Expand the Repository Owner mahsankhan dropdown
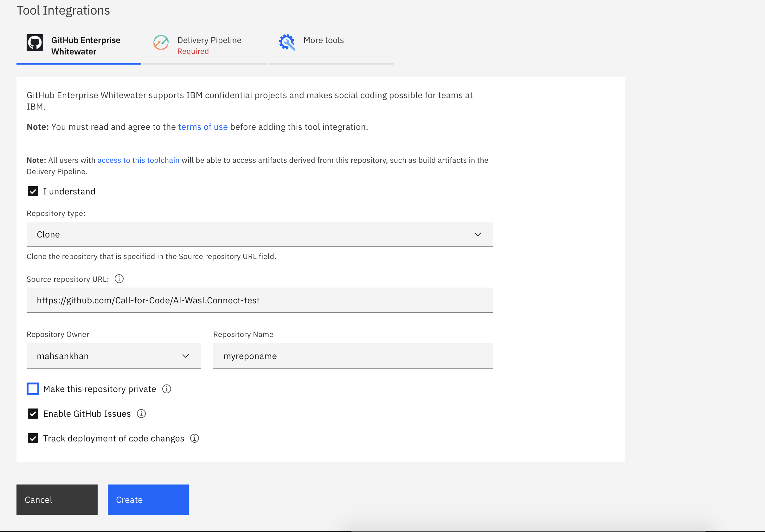Image resolution: width=765 pixels, height=532 pixels. pos(114,356)
